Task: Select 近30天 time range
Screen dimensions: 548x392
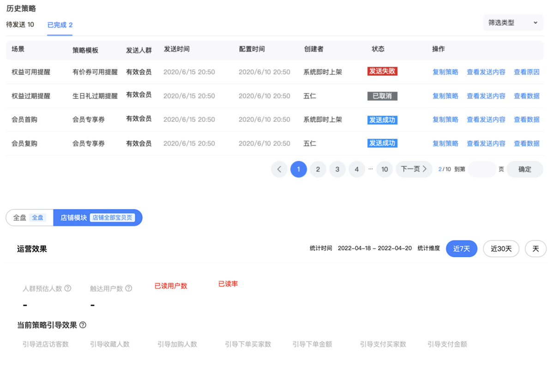Action: [501, 249]
